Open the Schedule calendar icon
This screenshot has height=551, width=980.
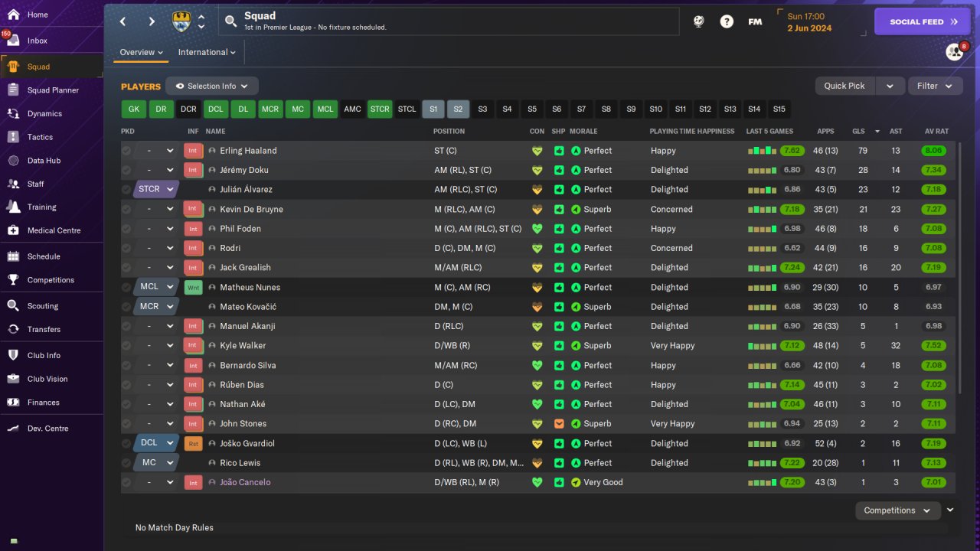13,256
